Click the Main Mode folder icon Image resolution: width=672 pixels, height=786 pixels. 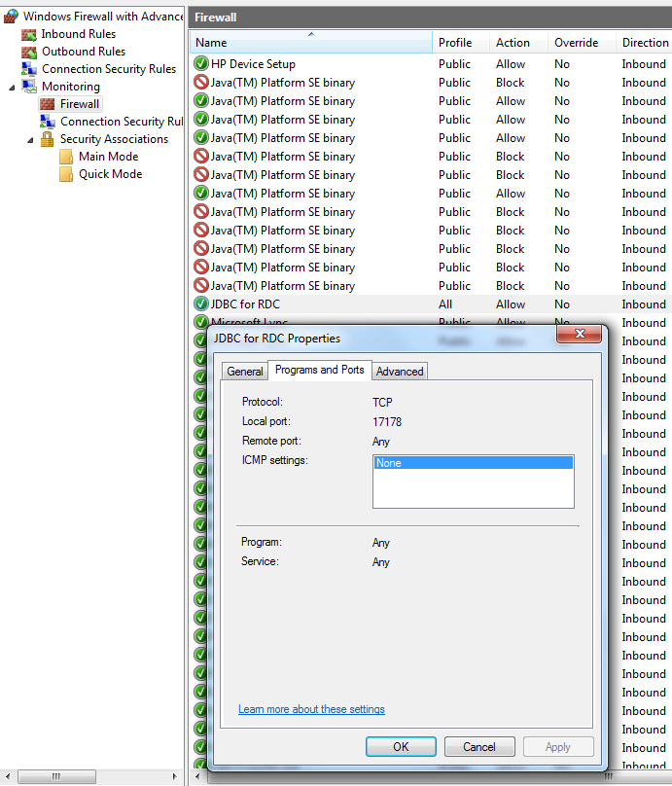pos(66,157)
